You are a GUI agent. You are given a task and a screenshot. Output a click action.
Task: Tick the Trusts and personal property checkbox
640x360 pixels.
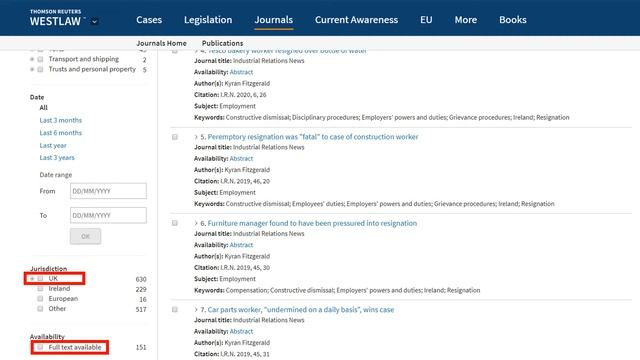tap(40, 69)
